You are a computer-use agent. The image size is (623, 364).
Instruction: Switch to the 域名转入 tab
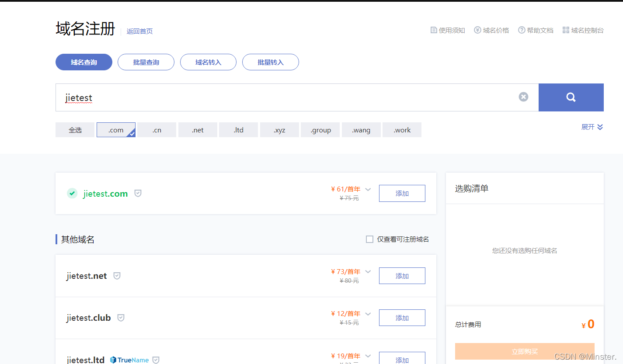click(x=208, y=62)
